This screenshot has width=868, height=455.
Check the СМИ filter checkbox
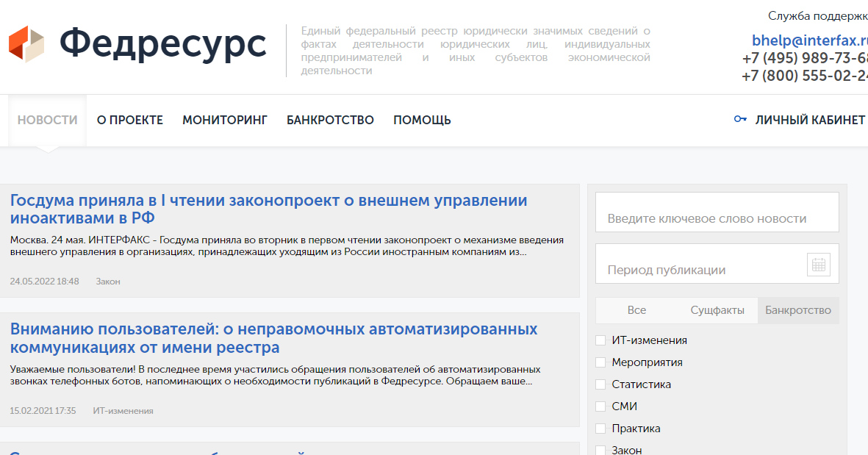[x=600, y=406]
